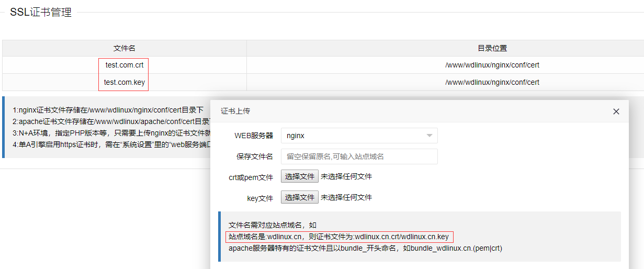Click 未选择任何文件 text beside key文件
Viewport: 644px width, 269px height.
pyautogui.click(x=346, y=197)
